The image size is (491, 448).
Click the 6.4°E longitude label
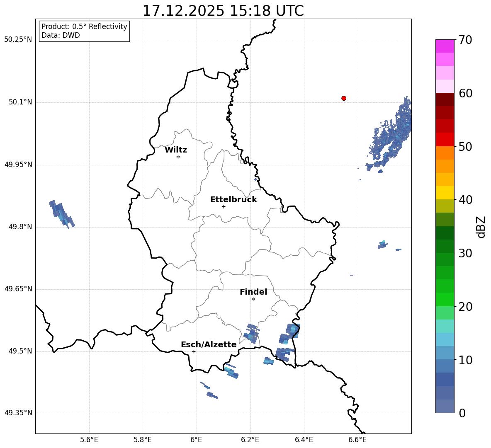304,440
